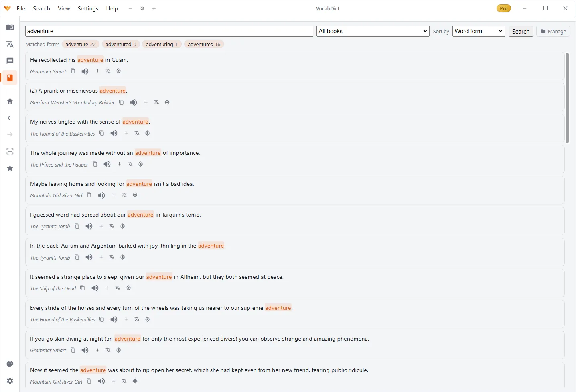
Task: Click book title 'Merriam-Webster's Vocabulary Builder'
Action: pyautogui.click(x=72, y=103)
